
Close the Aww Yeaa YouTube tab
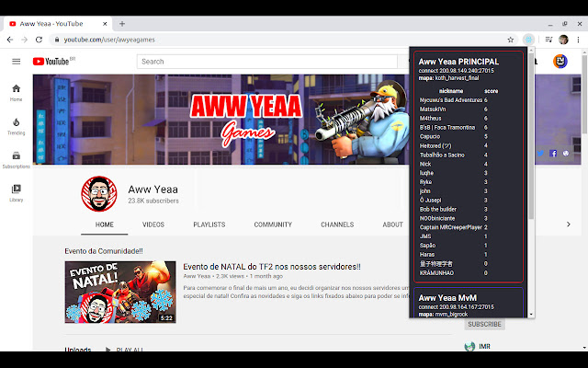pyautogui.click(x=105, y=24)
